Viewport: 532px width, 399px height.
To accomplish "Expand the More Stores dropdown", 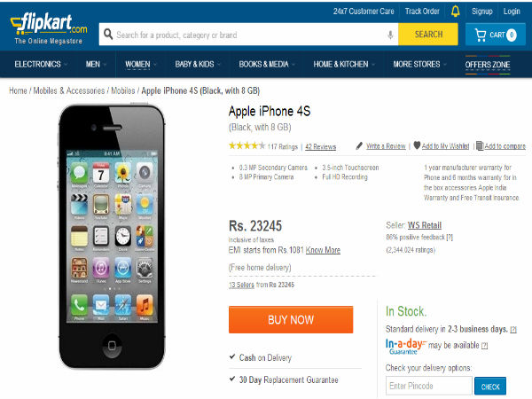I will 419,64.
